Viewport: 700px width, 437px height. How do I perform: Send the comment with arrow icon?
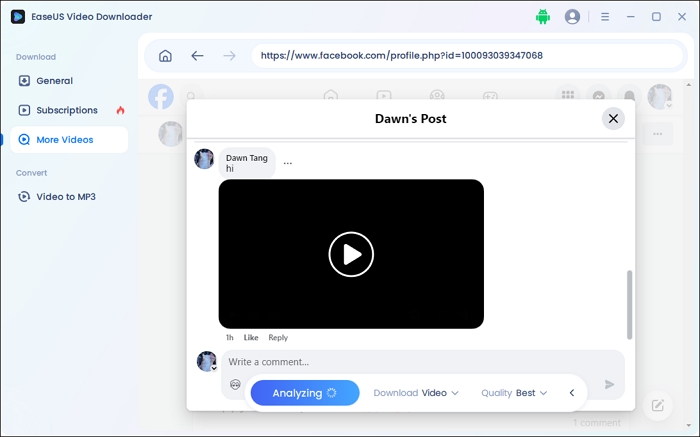point(609,384)
